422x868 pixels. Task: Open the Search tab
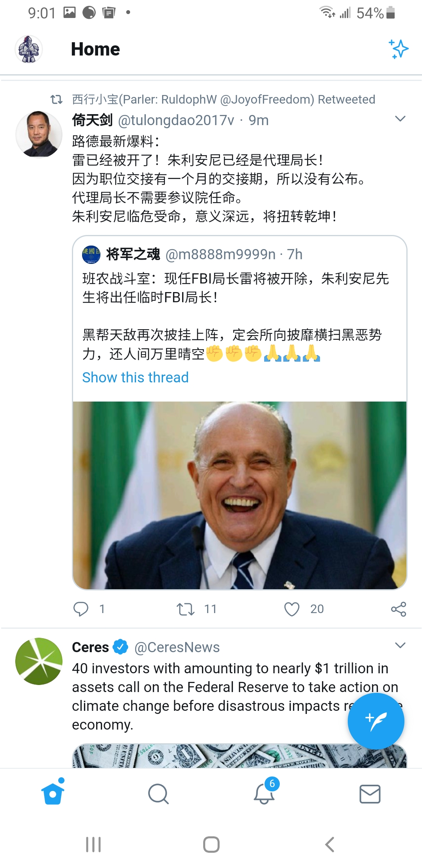158,794
